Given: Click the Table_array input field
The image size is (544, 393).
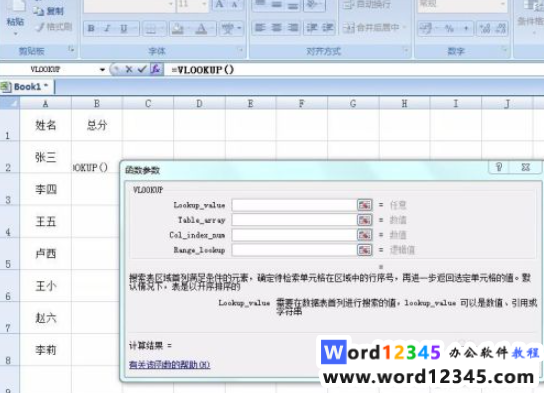Looking at the screenshot, I should tap(295, 220).
